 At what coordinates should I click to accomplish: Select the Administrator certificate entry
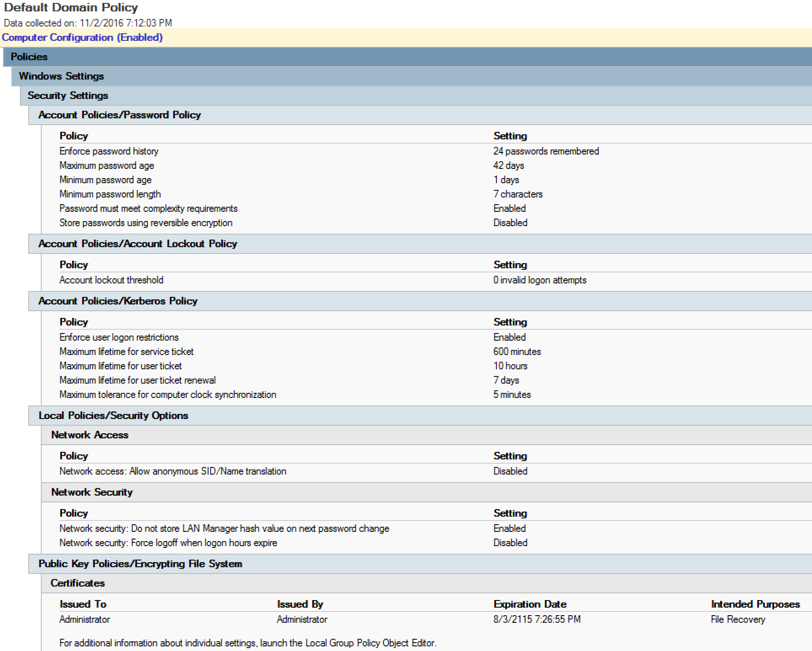tap(84, 619)
